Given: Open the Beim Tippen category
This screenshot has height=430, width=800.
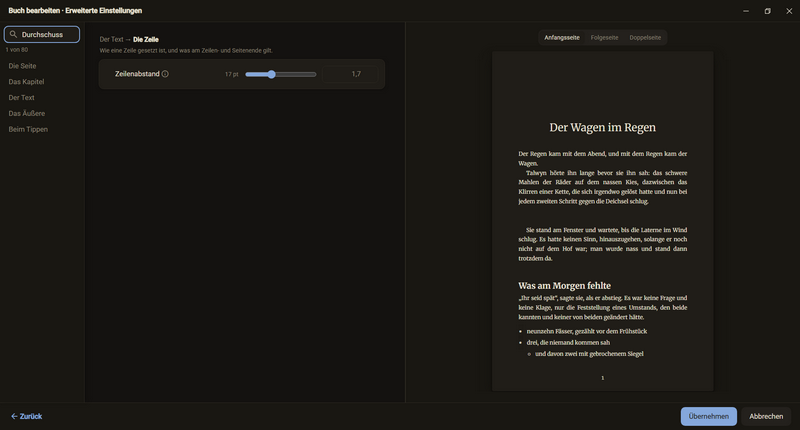Looking at the screenshot, I should (28, 129).
